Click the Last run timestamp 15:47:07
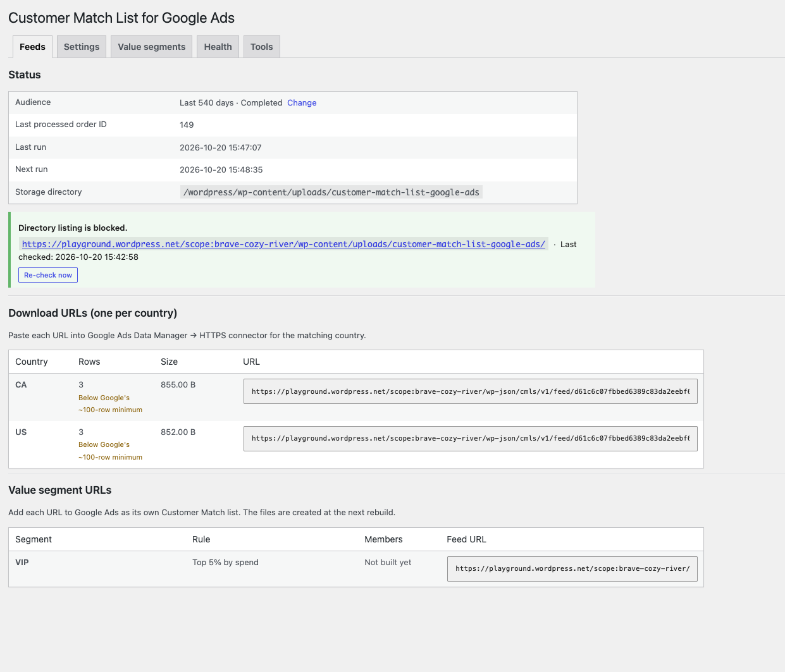 [x=221, y=148]
